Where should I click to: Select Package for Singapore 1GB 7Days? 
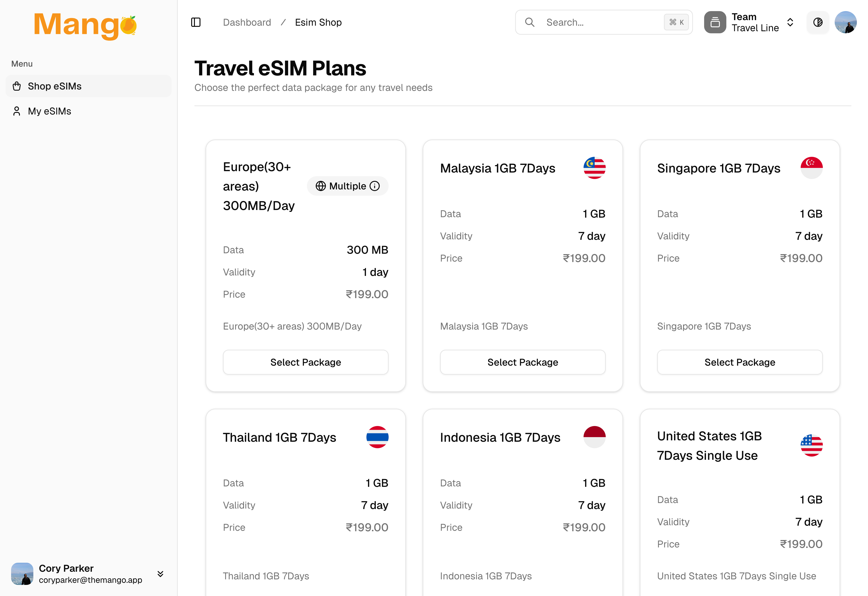(x=740, y=362)
